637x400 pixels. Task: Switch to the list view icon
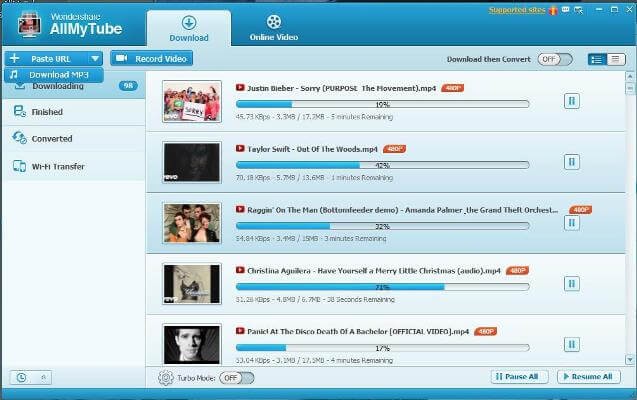click(x=597, y=59)
